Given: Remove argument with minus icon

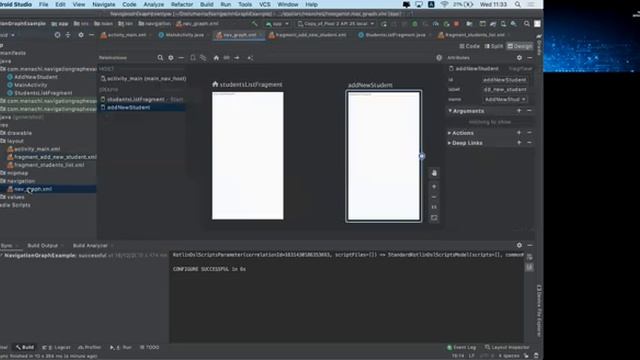Looking at the screenshot, I should 529,111.
